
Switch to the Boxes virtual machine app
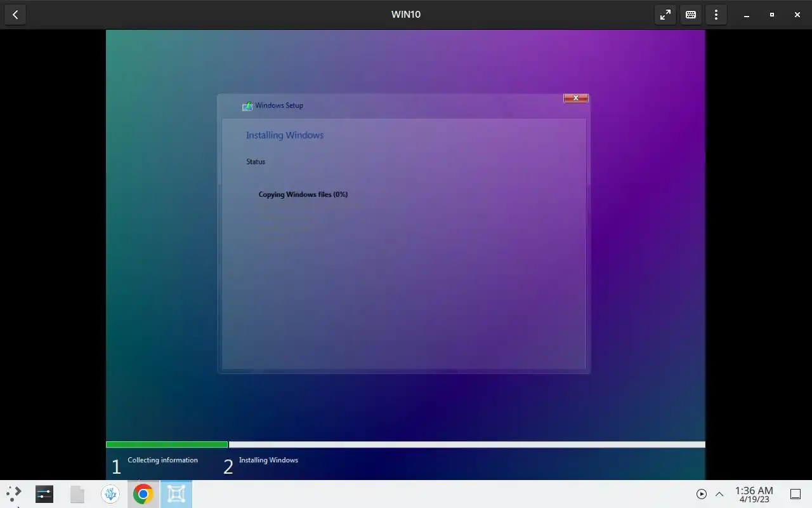coord(176,494)
